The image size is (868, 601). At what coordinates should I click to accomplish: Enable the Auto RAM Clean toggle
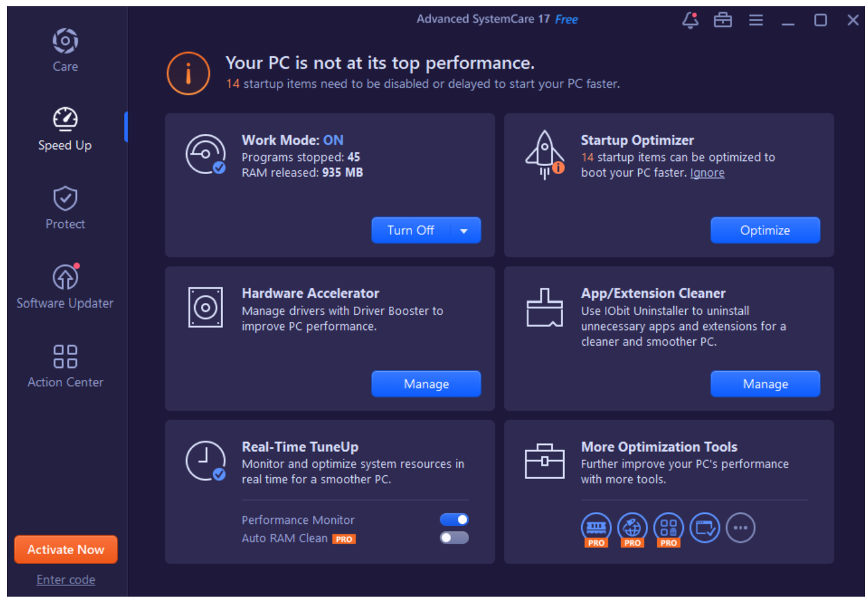[454, 538]
